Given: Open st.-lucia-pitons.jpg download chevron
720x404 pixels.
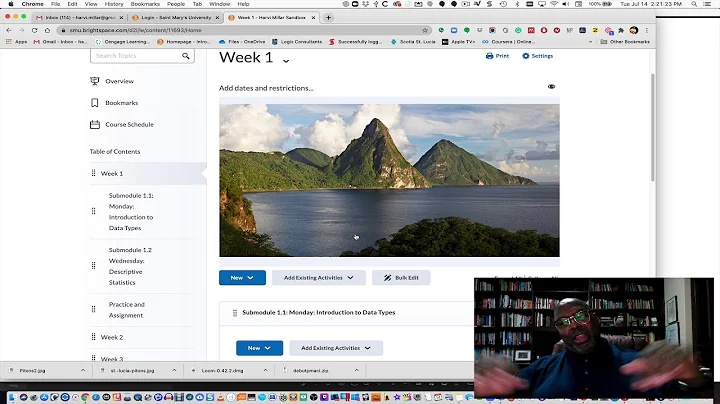Looking at the screenshot, I should (x=174, y=370).
